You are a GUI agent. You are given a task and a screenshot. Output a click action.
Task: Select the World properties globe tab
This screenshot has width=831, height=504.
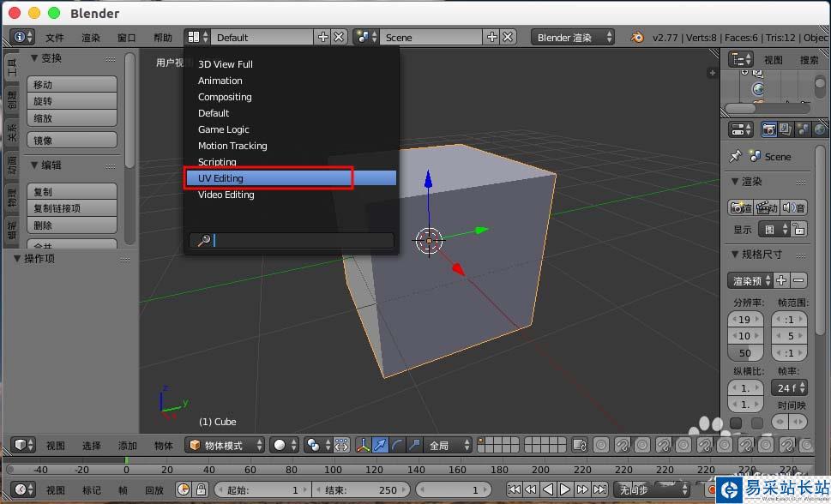click(820, 129)
